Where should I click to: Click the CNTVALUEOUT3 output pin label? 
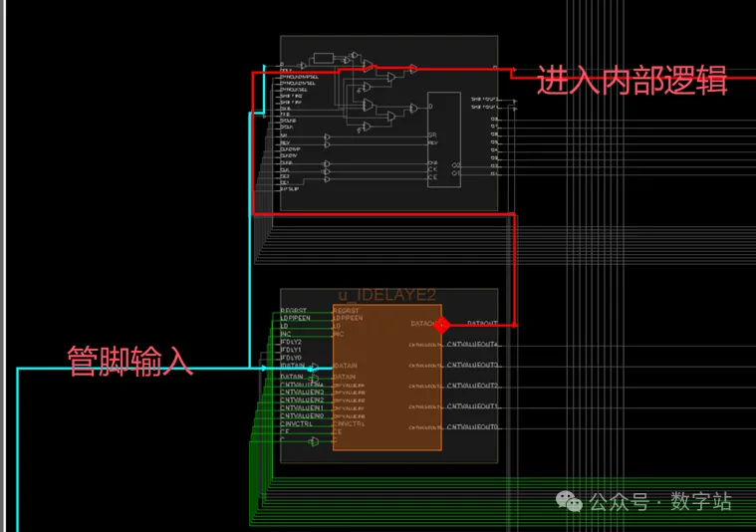click(x=472, y=365)
